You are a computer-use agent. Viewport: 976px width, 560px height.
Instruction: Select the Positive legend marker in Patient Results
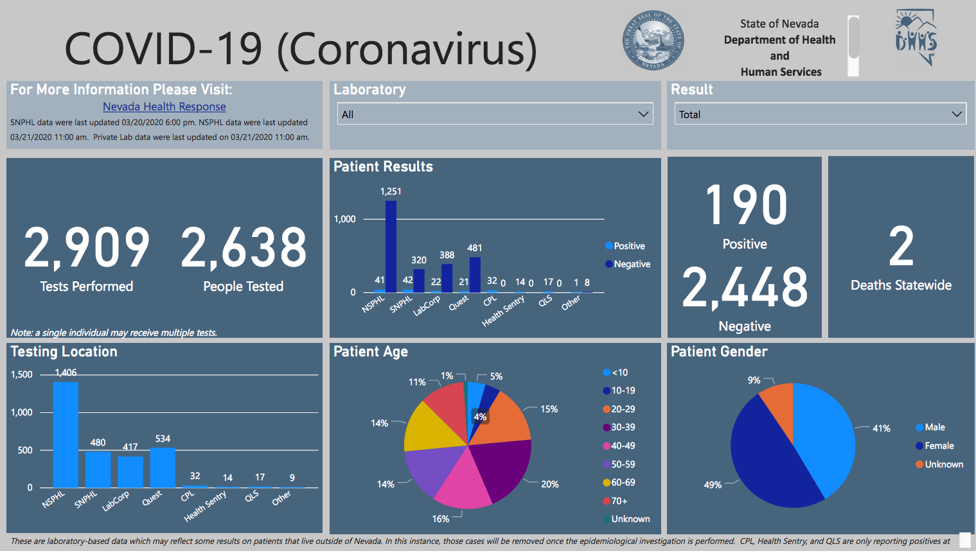(x=608, y=246)
